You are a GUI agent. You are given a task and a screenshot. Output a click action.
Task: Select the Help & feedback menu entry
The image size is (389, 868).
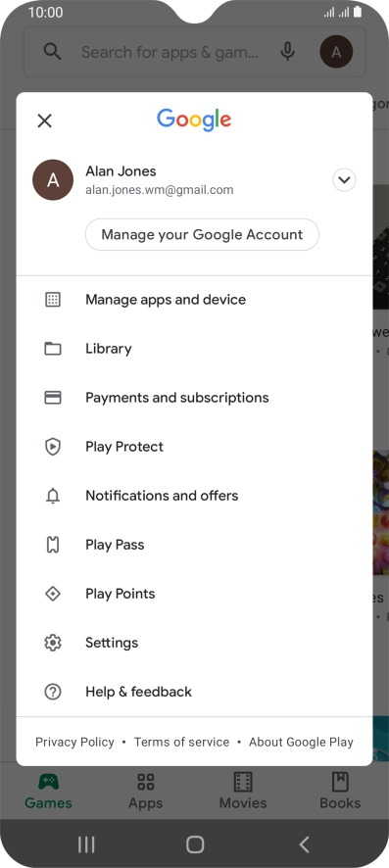point(194,692)
